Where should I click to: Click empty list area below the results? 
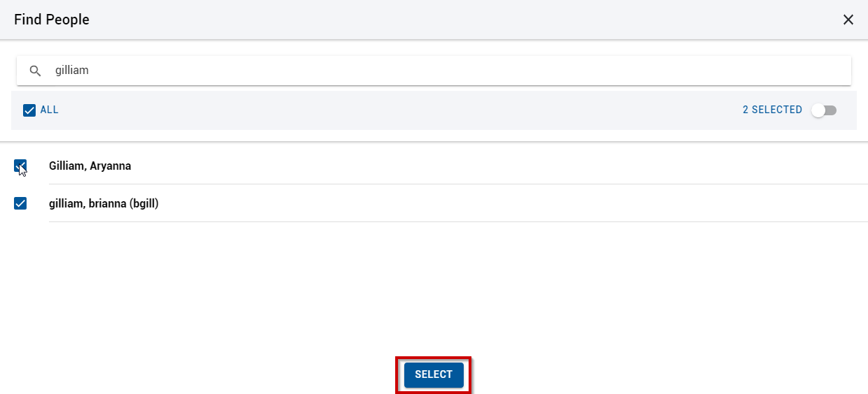coord(434,286)
